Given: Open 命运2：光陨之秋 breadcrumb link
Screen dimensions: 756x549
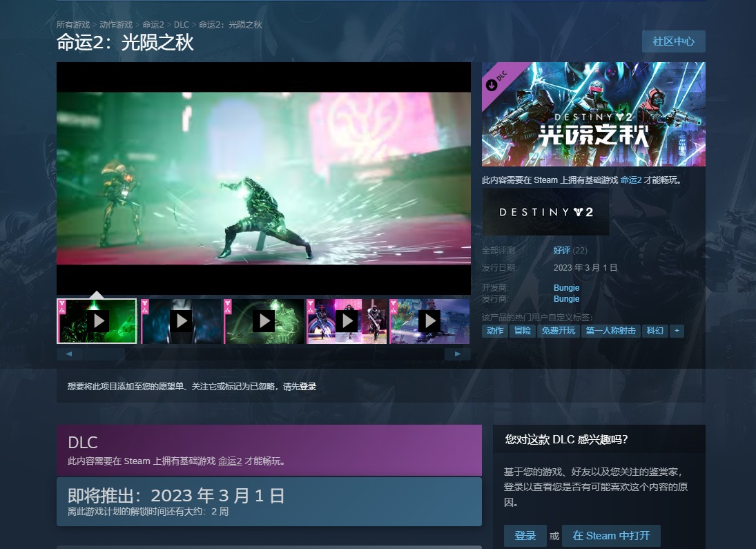Looking at the screenshot, I should 230,25.
